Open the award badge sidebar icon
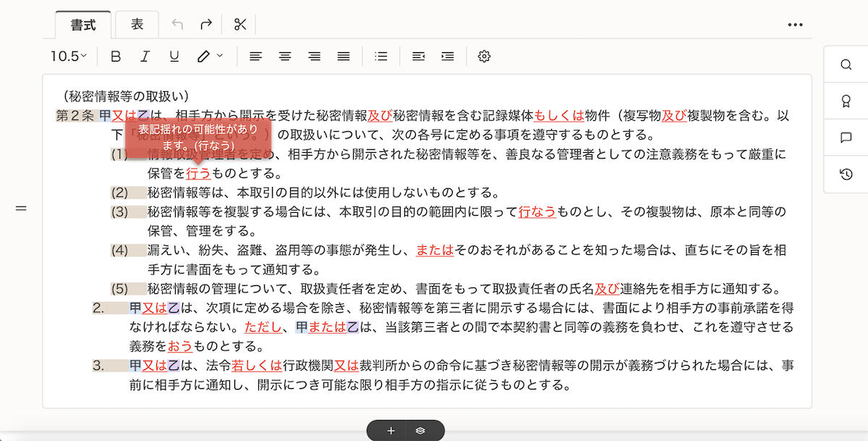 click(846, 101)
